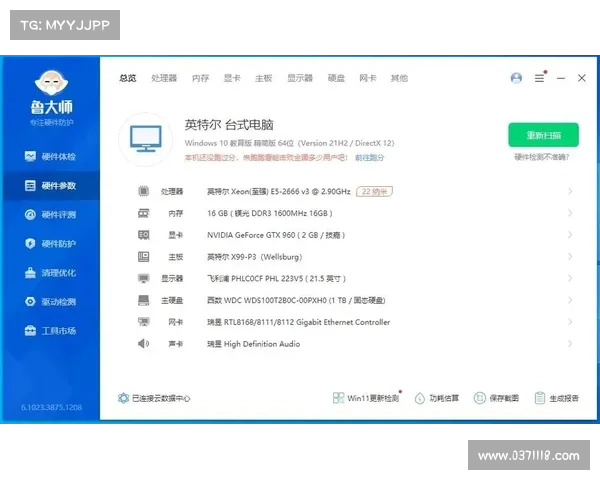
Task: Click 已连接云数据中心 cloud data status
Action: [x=161, y=398]
